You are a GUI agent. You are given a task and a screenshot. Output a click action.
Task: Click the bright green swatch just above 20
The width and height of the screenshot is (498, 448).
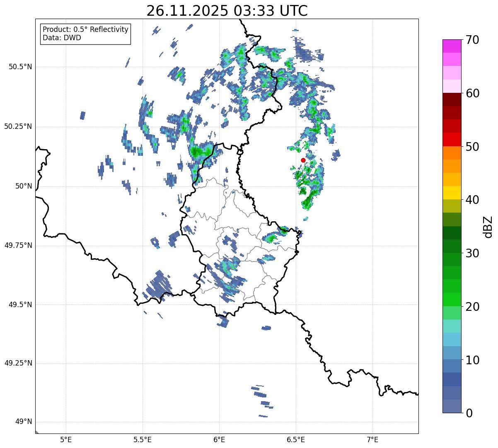pyautogui.click(x=452, y=300)
